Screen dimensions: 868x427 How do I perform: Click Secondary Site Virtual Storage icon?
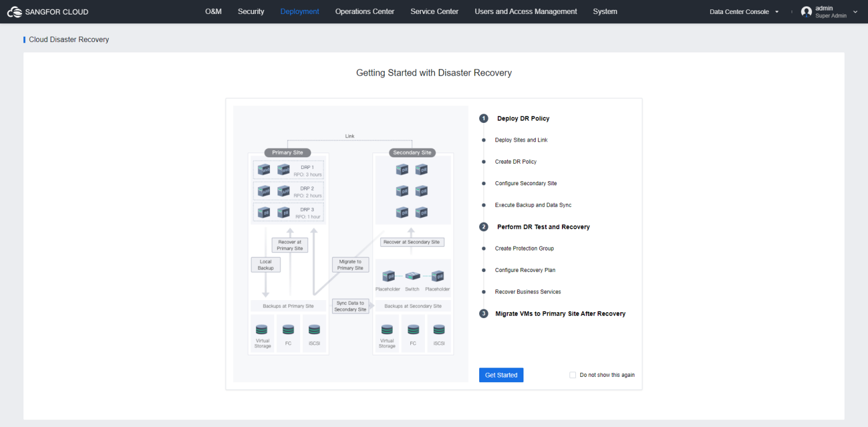[x=387, y=329]
